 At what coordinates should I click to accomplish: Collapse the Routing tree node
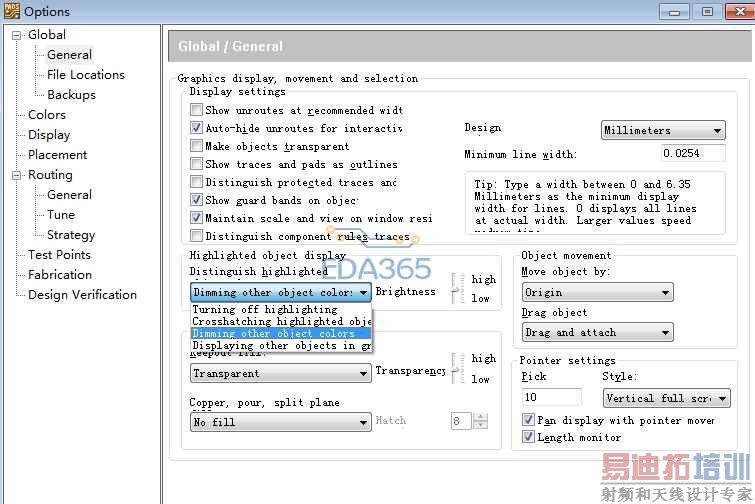(17, 175)
